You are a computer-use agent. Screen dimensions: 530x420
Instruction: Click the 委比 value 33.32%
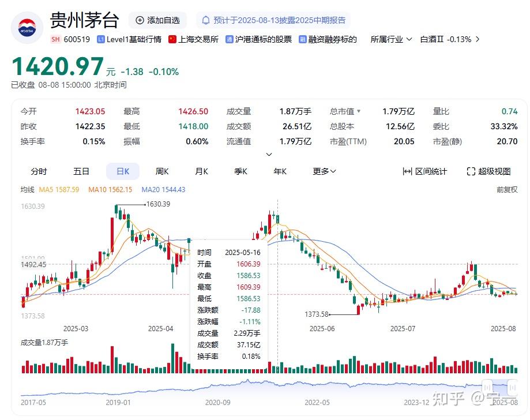point(503,126)
